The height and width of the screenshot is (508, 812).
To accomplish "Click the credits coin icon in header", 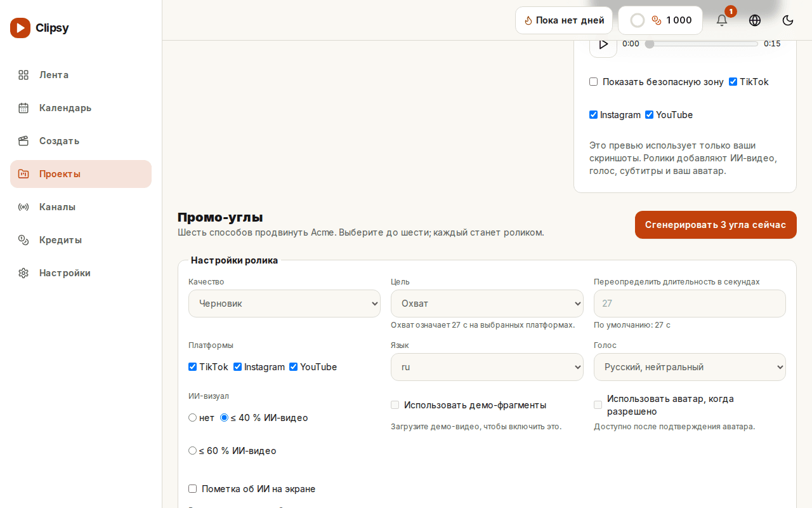I will [657, 20].
